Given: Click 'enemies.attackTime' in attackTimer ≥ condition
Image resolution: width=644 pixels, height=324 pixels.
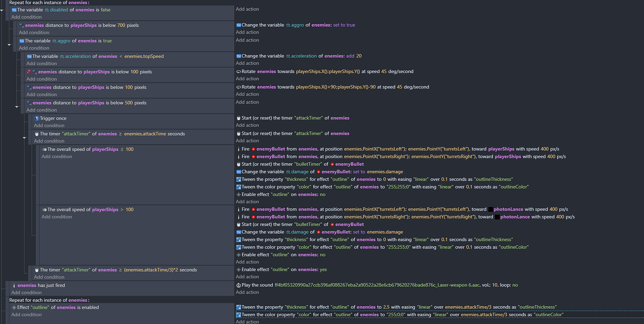Looking at the screenshot, I should tap(145, 134).
